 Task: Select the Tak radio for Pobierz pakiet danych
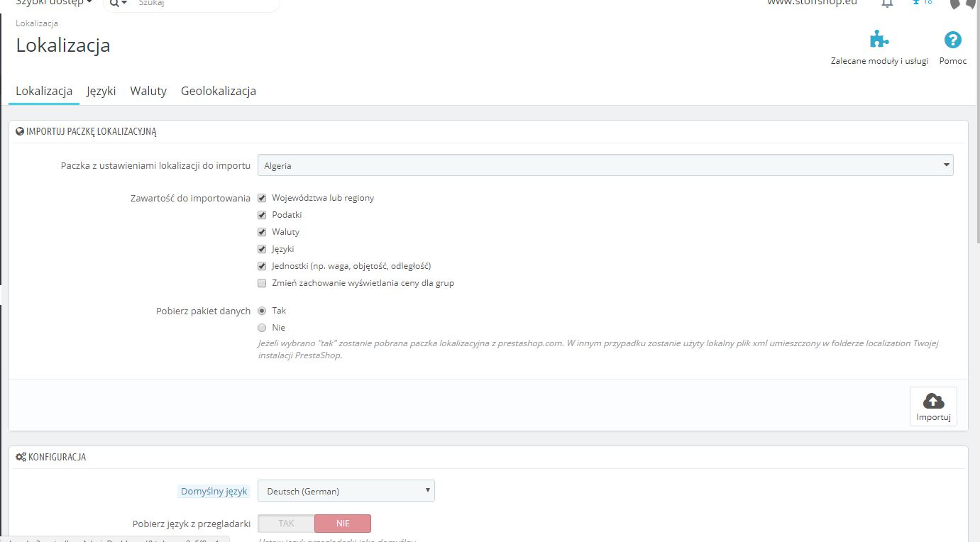(262, 311)
